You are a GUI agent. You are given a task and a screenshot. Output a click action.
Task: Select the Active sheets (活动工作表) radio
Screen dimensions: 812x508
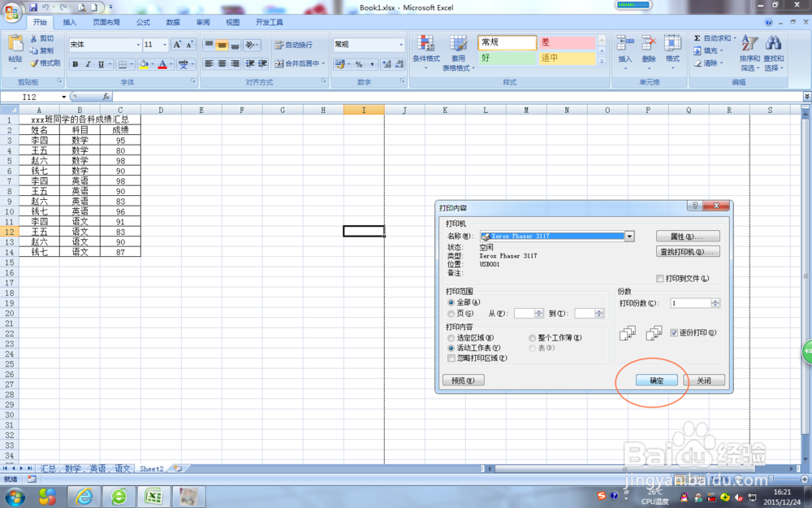click(451, 349)
